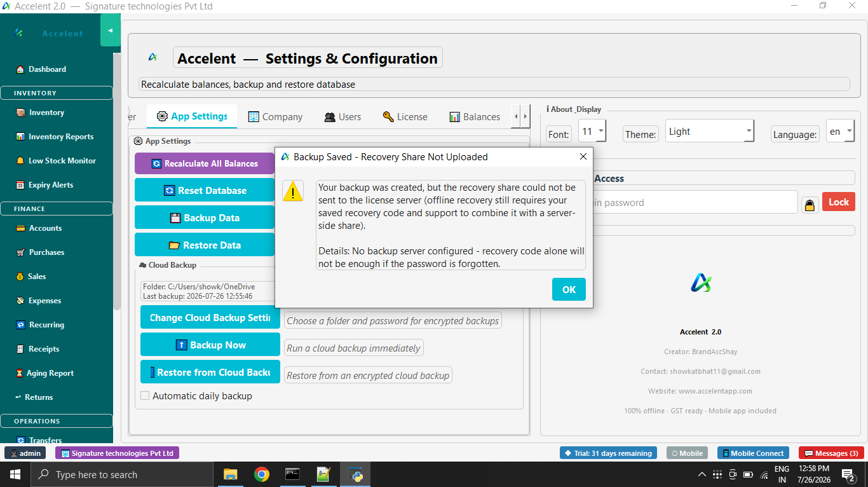Viewport: 868px width, 487px height.
Task: Click Reset Database button
Action: [205, 190]
